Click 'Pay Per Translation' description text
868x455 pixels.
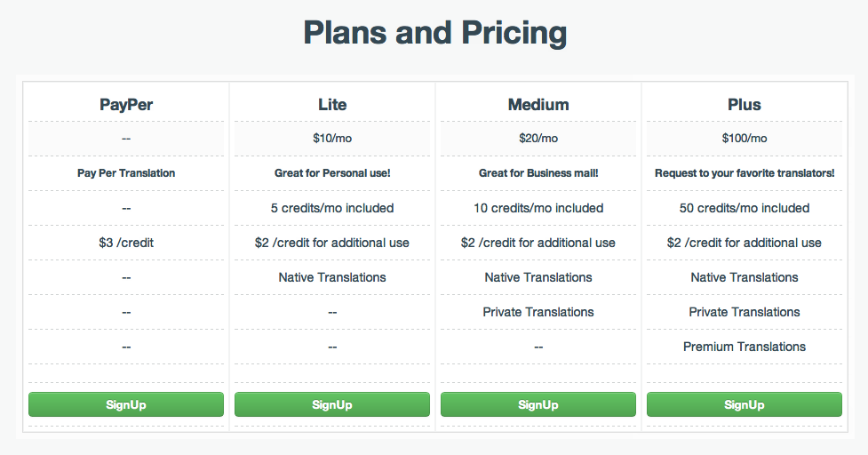point(126,173)
